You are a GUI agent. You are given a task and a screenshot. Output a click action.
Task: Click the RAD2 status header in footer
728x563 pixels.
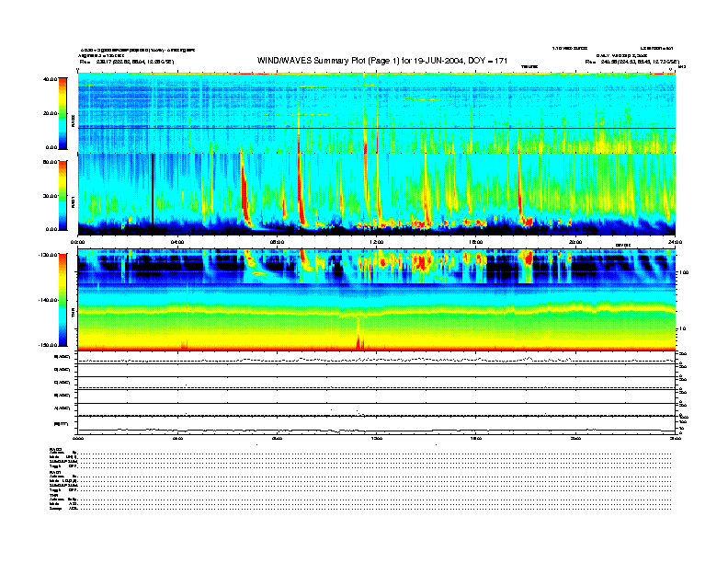(55, 448)
